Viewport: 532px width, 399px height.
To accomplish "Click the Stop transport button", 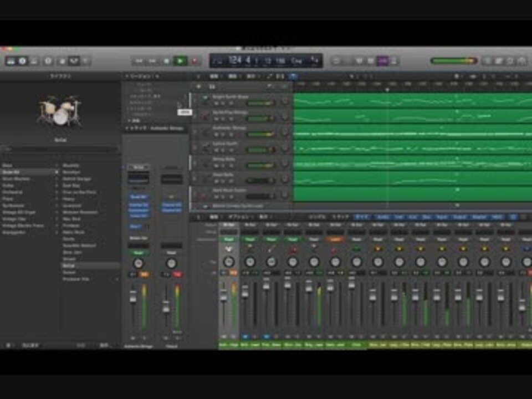I will (166, 61).
